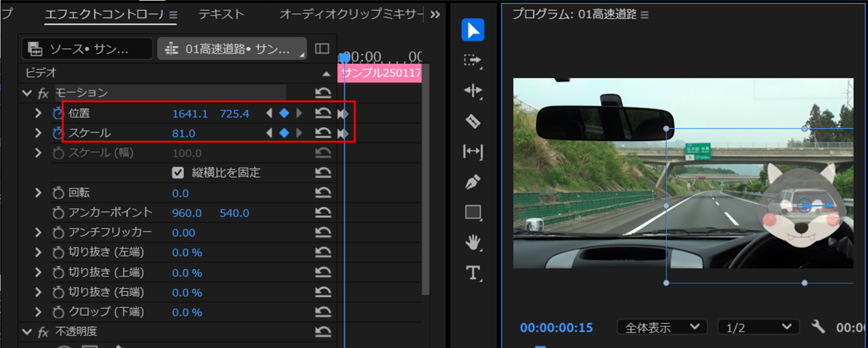Select the Slip tool
Image resolution: width=868 pixels, height=348 pixels.
pyautogui.click(x=472, y=152)
